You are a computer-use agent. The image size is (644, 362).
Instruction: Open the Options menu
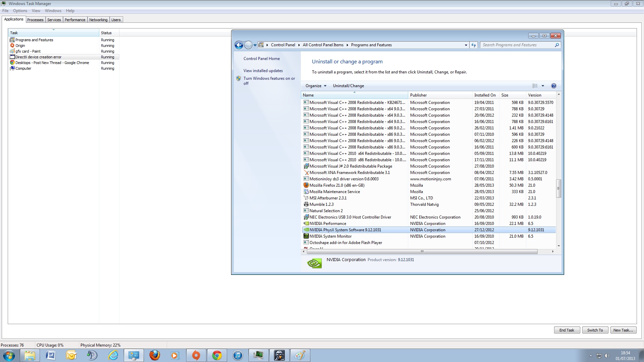pyautogui.click(x=20, y=11)
